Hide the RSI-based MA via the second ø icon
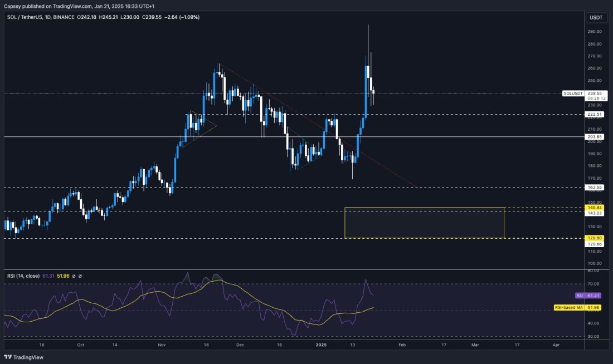Image resolution: width=613 pixels, height=364 pixels. (81, 276)
